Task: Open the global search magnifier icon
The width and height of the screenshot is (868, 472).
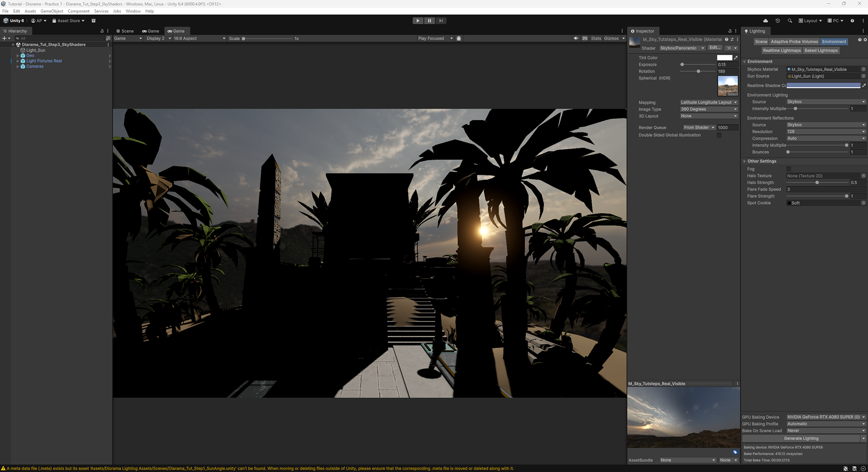Action: point(790,21)
